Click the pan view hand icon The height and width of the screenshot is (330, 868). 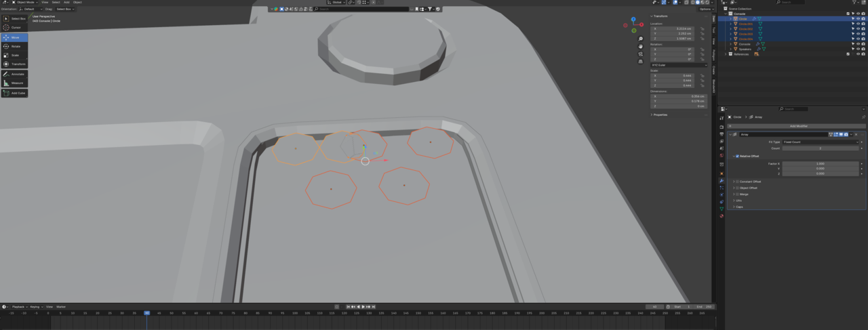(641, 47)
